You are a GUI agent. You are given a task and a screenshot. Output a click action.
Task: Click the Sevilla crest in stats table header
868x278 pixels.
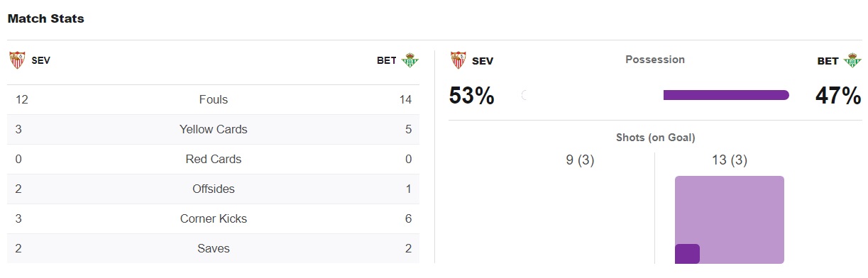point(17,60)
